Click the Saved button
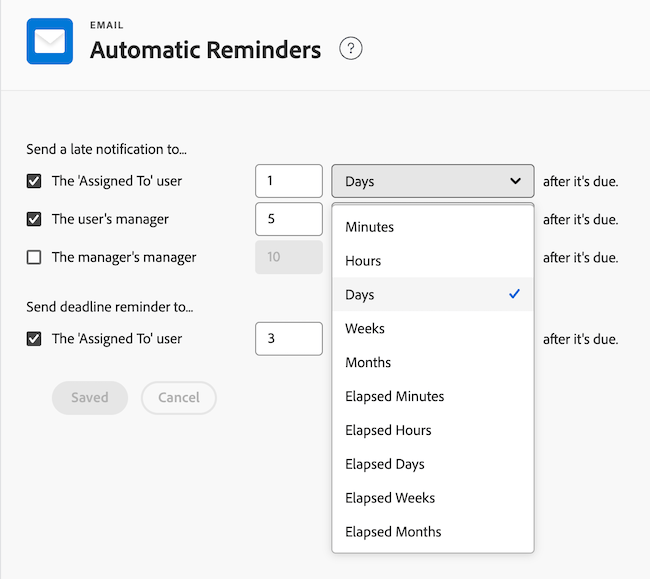Viewport: 650px width, 579px height. (x=90, y=398)
